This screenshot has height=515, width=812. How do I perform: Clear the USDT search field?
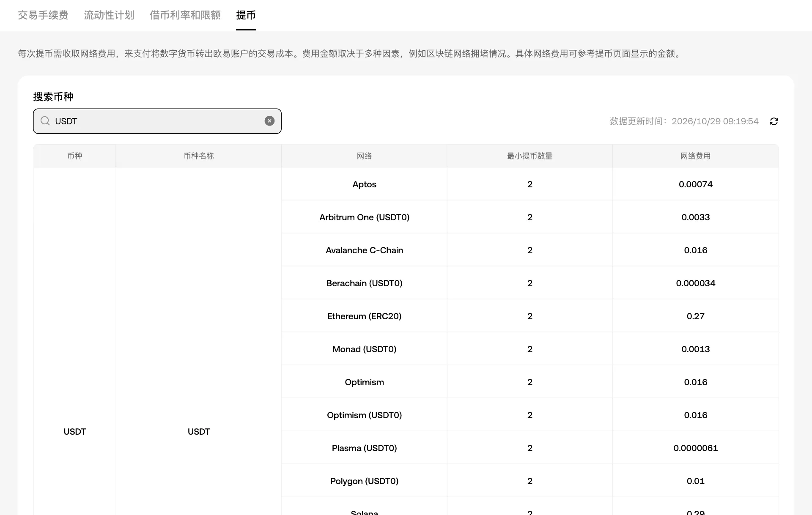tap(269, 121)
